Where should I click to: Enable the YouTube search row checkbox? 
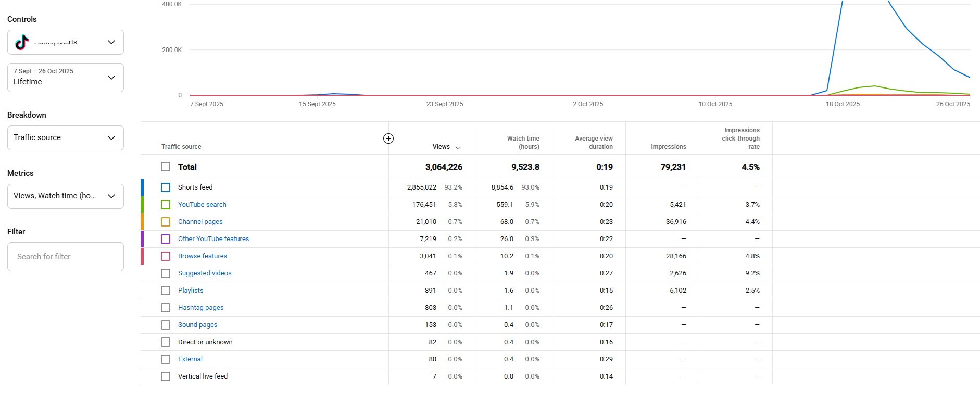[x=166, y=205]
